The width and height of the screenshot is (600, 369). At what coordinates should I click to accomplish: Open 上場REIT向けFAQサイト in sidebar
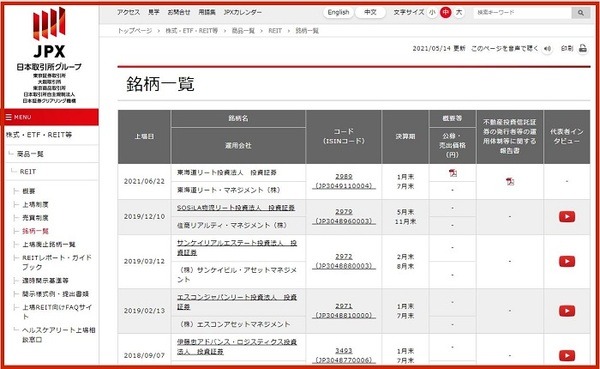[x=57, y=312]
